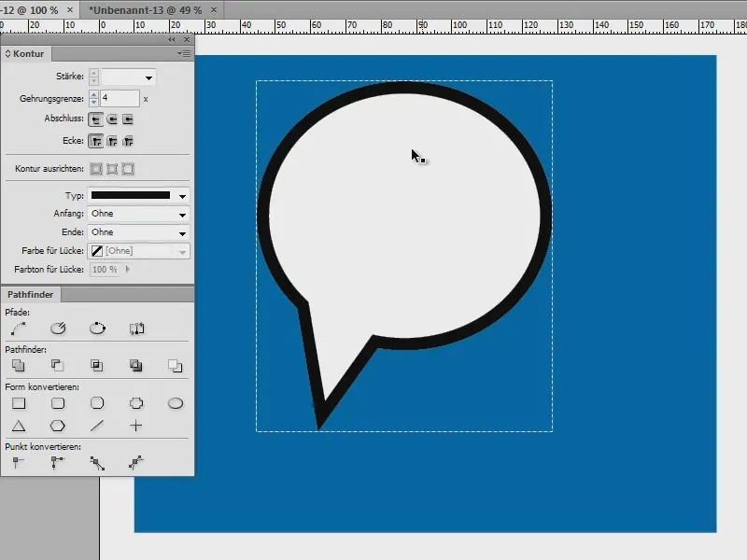
Task: Click the horizontal ruler at the 100 mark
Action: tap(458, 25)
